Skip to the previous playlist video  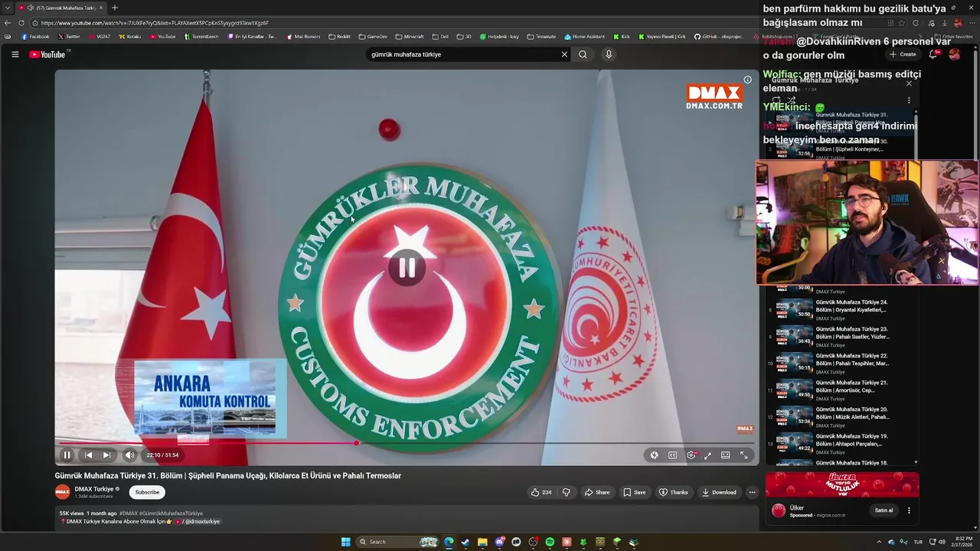[88, 455]
